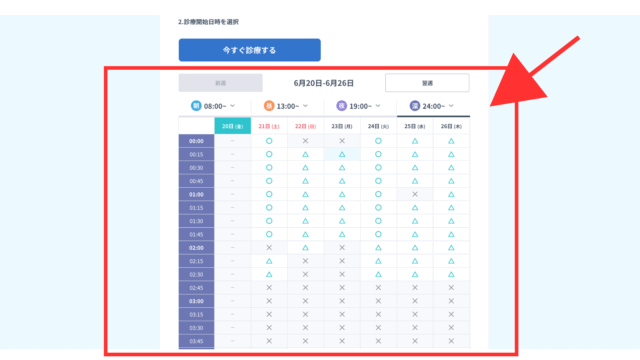
Task: Pick the 00:00 triangle slot on 26日
Action: 451,141
